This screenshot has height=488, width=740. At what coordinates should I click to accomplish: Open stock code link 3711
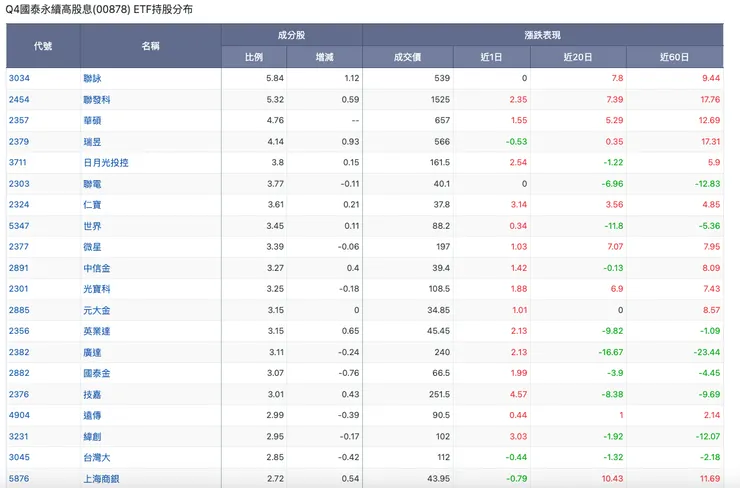click(17, 162)
